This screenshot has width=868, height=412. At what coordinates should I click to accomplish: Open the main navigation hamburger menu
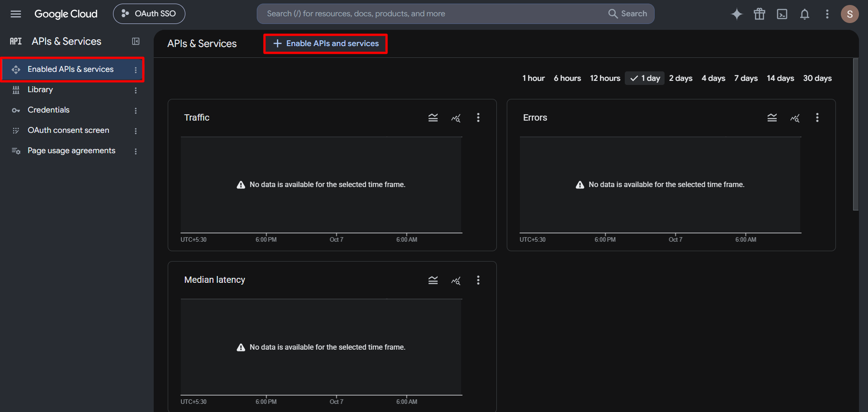click(x=16, y=14)
